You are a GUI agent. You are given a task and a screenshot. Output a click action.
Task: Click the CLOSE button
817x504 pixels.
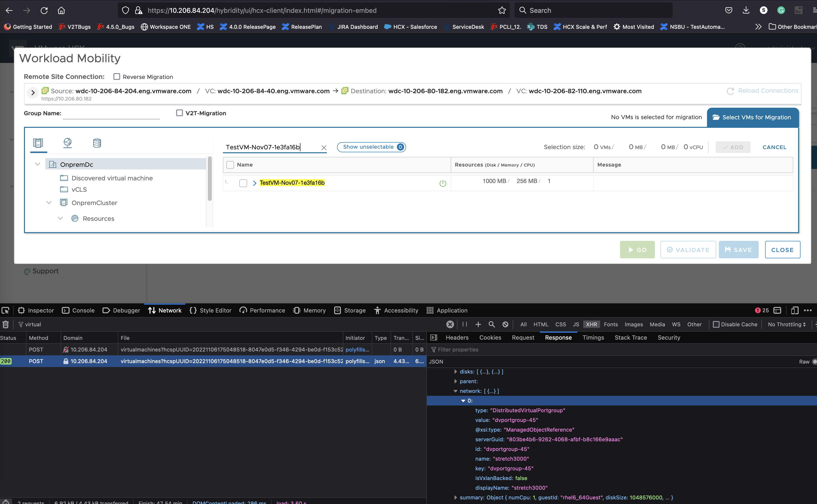click(x=782, y=250)
